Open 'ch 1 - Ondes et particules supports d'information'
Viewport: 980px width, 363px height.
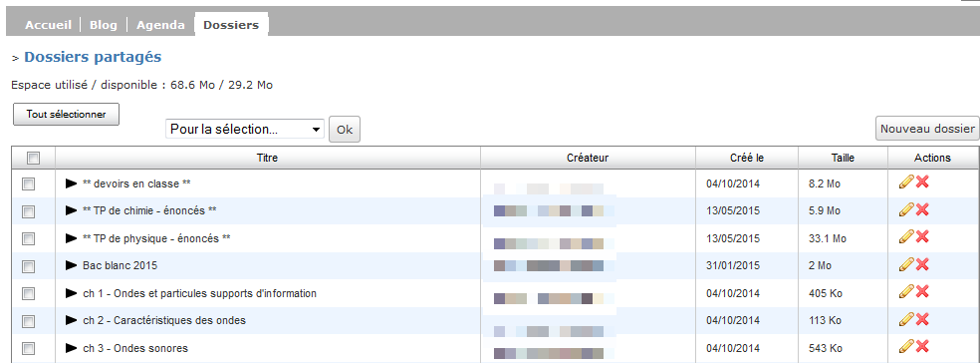[199, 293]
